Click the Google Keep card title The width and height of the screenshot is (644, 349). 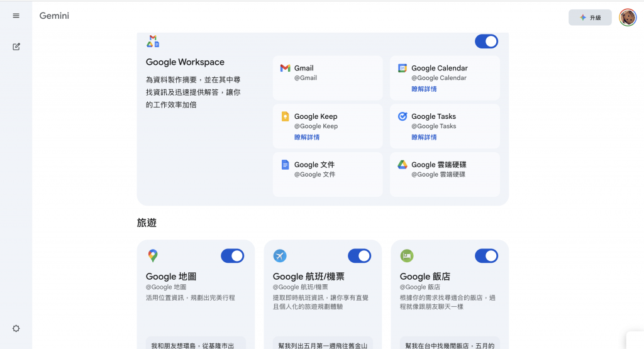tap(316, 116)
